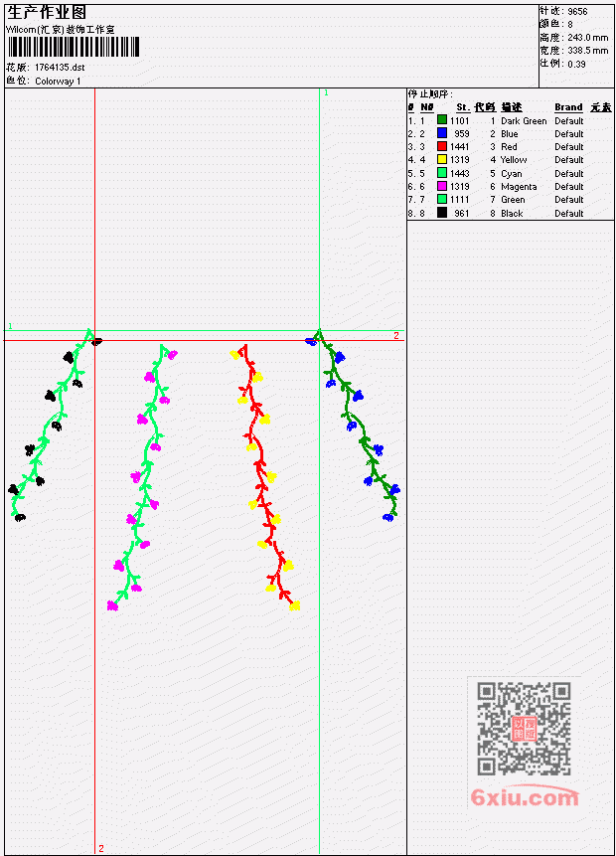Click stitch count 1101 in Dark Green row
The image size is (616, 856).
459,120
